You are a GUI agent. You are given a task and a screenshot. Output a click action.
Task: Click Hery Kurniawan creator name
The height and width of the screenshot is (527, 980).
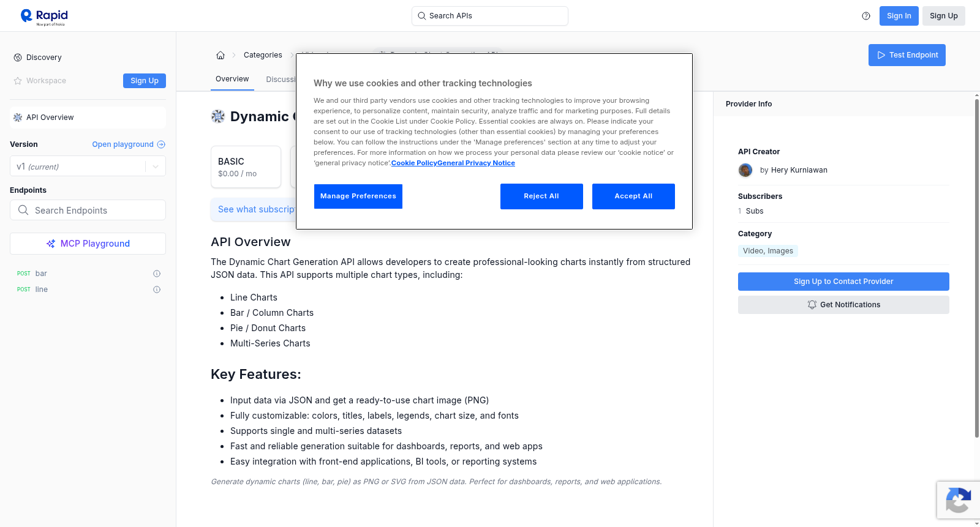point(799,170)
